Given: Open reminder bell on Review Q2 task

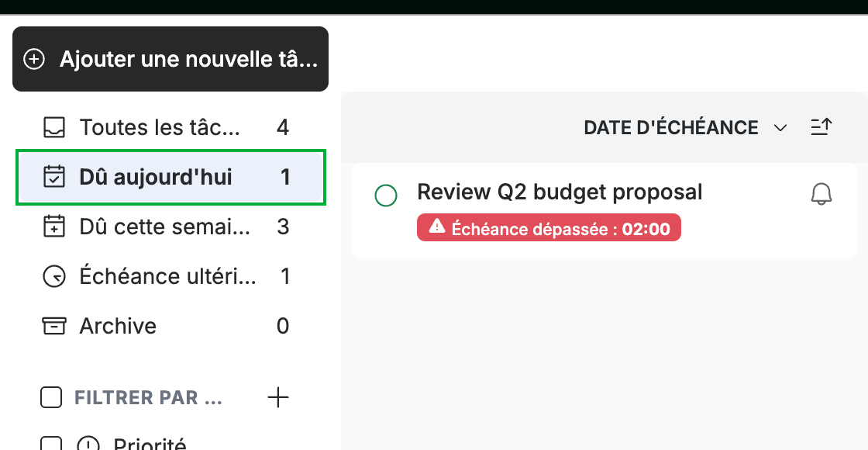Looking at the screenshot, I should [x=821, y=195].
